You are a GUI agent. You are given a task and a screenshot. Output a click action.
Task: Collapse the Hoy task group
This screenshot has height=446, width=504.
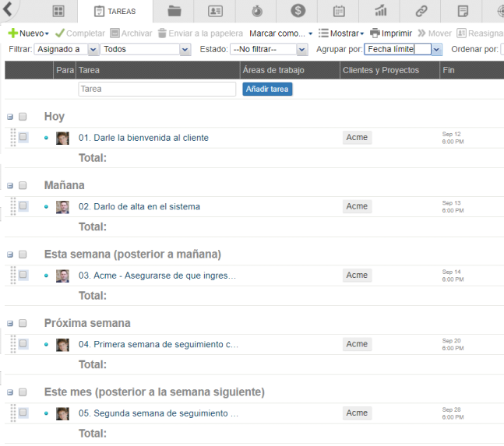10,118
